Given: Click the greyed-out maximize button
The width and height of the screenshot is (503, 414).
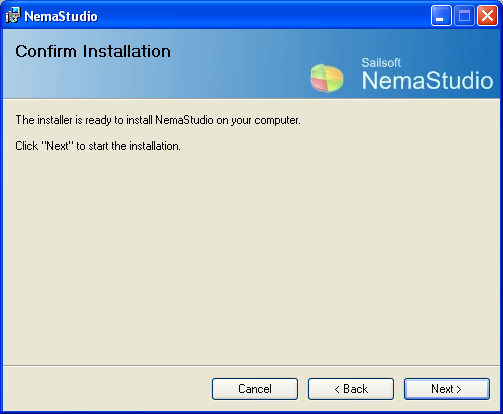Looking at the screenshot, I should (x=464, y=15).
